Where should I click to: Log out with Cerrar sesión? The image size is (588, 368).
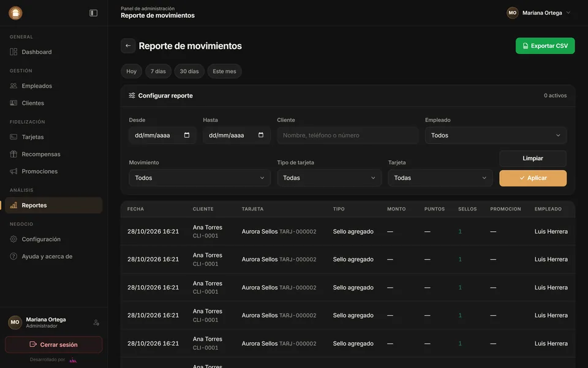click(54, 344)
